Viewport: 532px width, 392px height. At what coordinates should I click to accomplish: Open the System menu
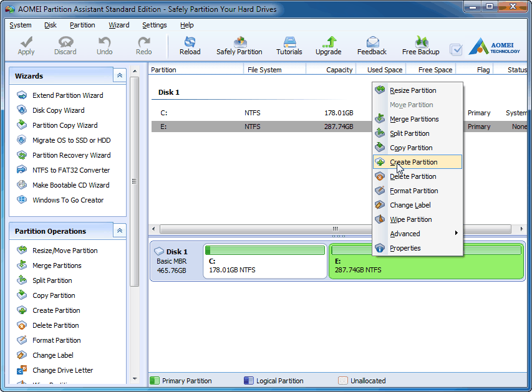point(21,25)
